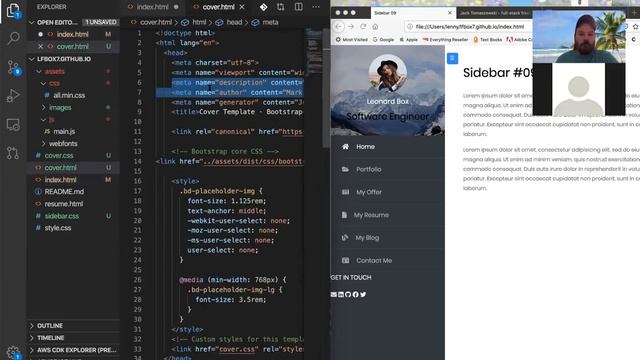The width and height of the screenshot is (640, 360).
Task: Open cover.css file in explorer
Action: [x=59, y=156]
